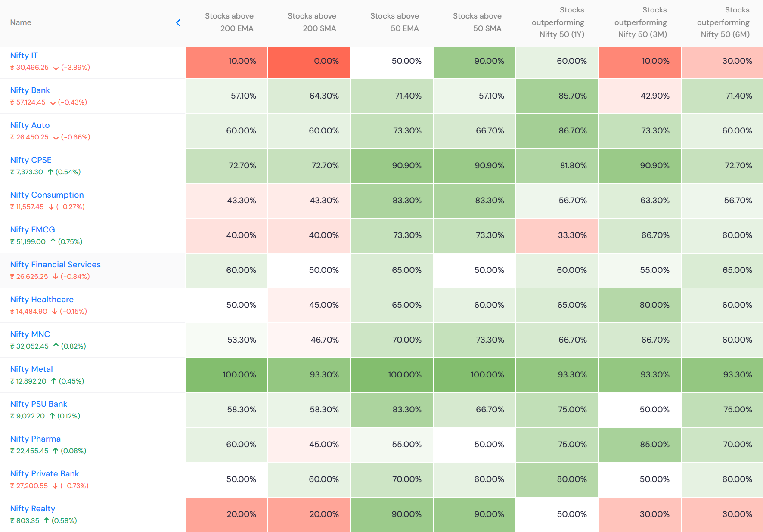Open the Nifty Private Bank link
This screenshot has height=532, width=763.
click(x=45, y=474)
